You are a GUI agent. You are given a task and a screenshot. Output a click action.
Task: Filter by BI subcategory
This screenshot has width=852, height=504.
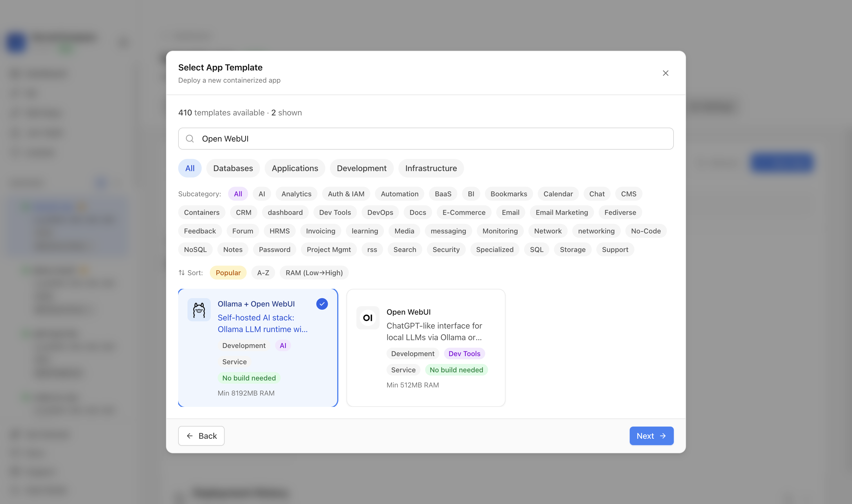click(471, 194)
